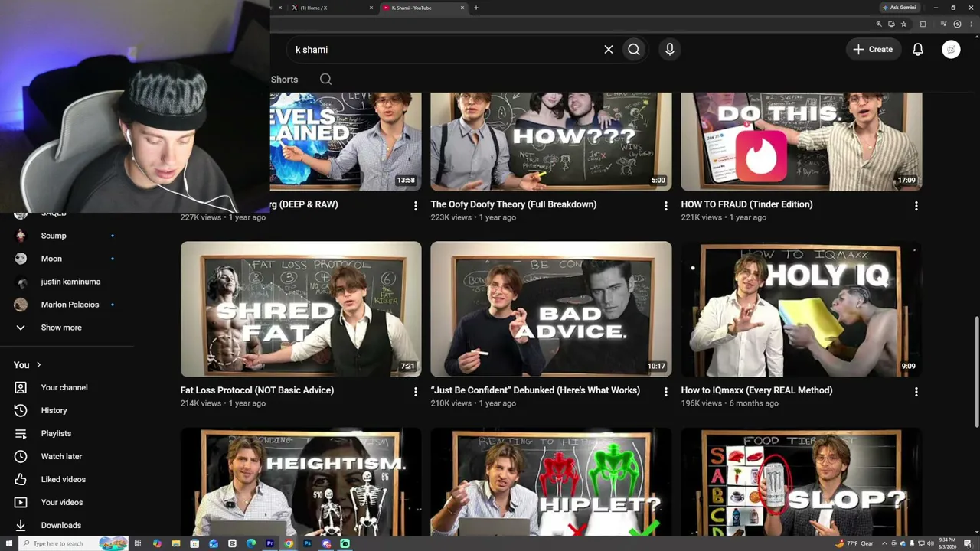The width and height of the screenshot is (980, 551).
Task: Open Your videos in the sidebar
Action: pyautogui.click(x=61, y=503)
